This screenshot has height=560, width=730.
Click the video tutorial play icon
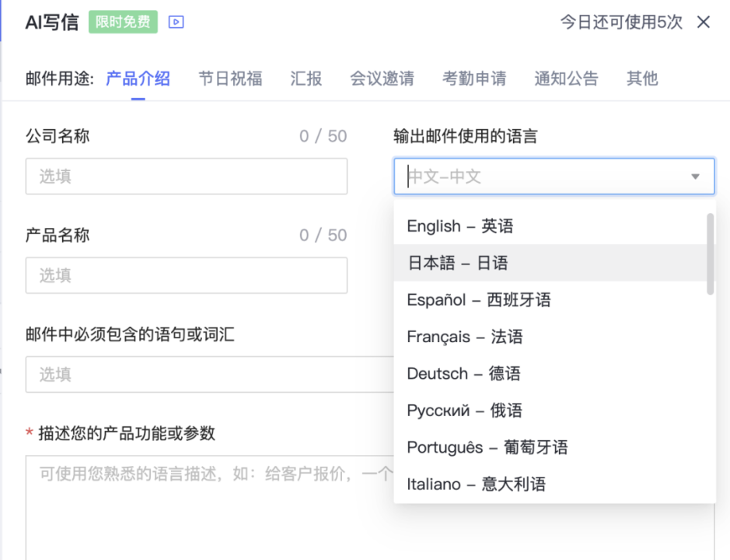[x=176, y=23]
